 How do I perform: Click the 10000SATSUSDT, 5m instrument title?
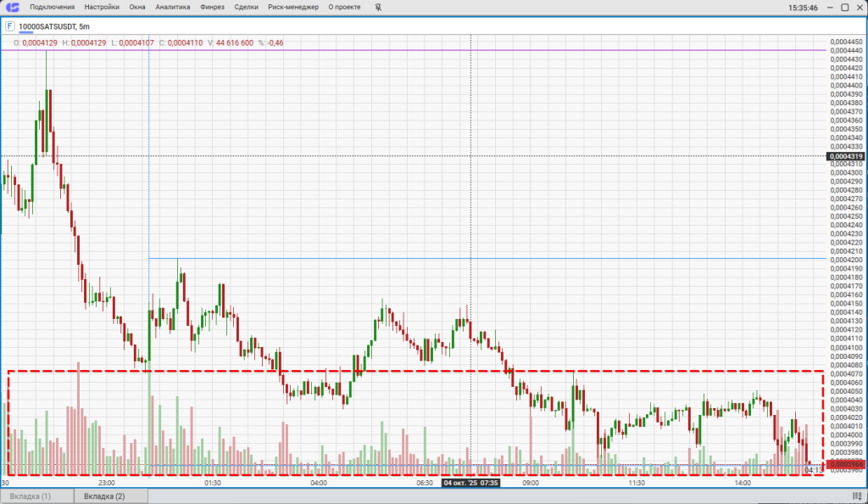[54, 26]
